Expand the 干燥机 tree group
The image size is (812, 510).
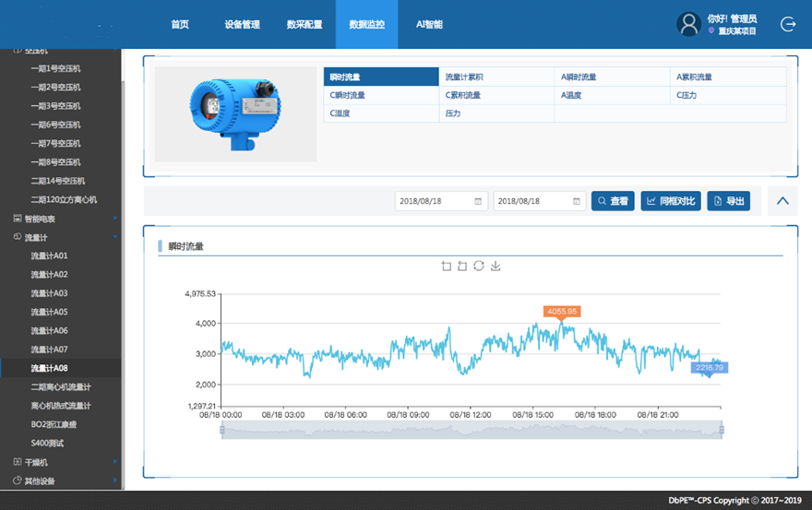115,462
